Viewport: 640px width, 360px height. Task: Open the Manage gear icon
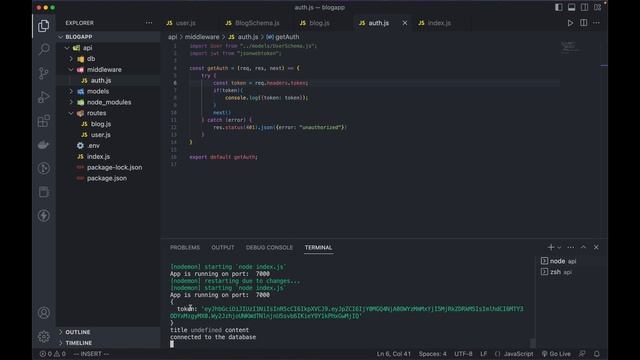pos(44,336)
